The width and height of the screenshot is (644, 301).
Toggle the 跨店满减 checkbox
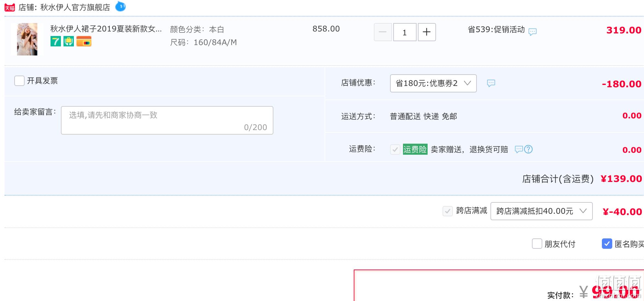[448, 211]
